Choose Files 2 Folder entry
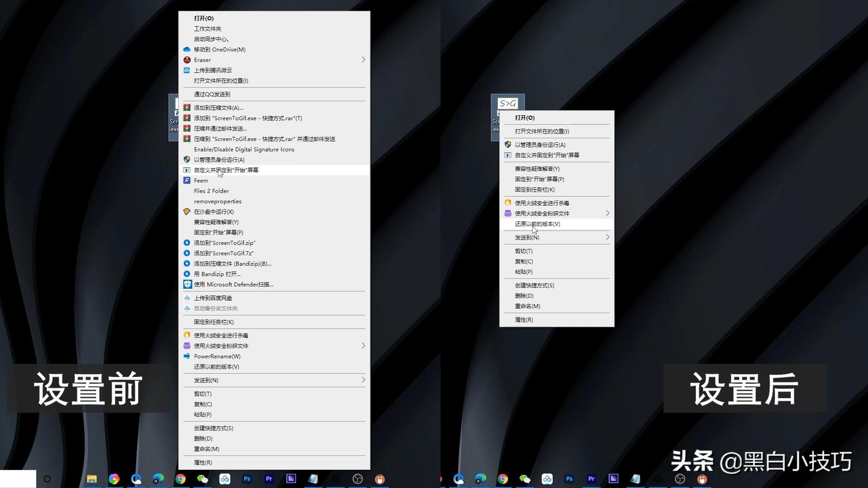Viewport: 868px width, 488px height. click(x=211, y=191)
